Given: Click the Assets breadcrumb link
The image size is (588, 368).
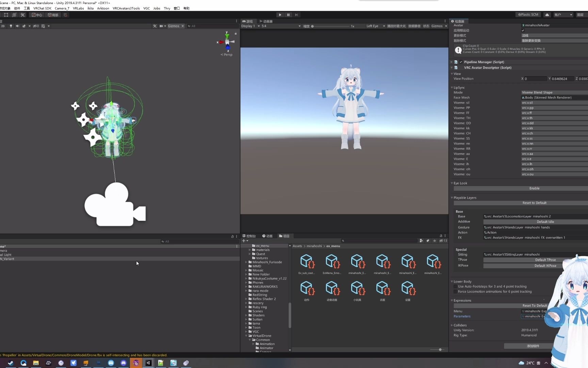Looking at the screenshot, I should pos(297,246).
